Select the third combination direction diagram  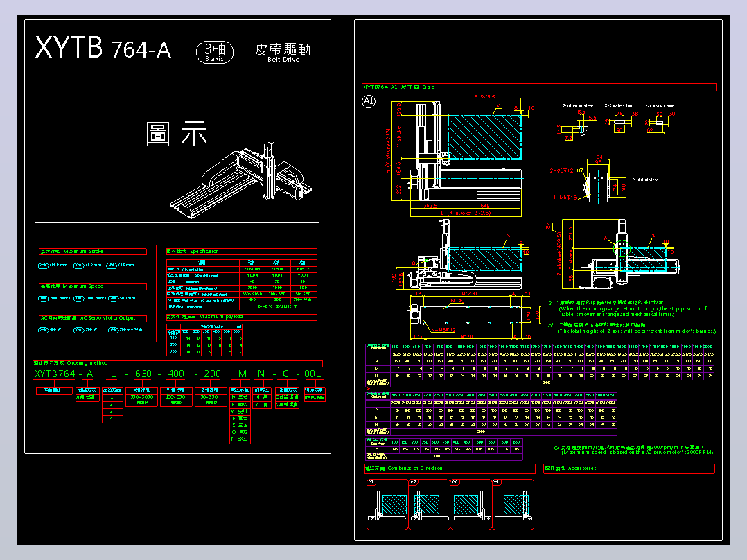tap(471, 505)
